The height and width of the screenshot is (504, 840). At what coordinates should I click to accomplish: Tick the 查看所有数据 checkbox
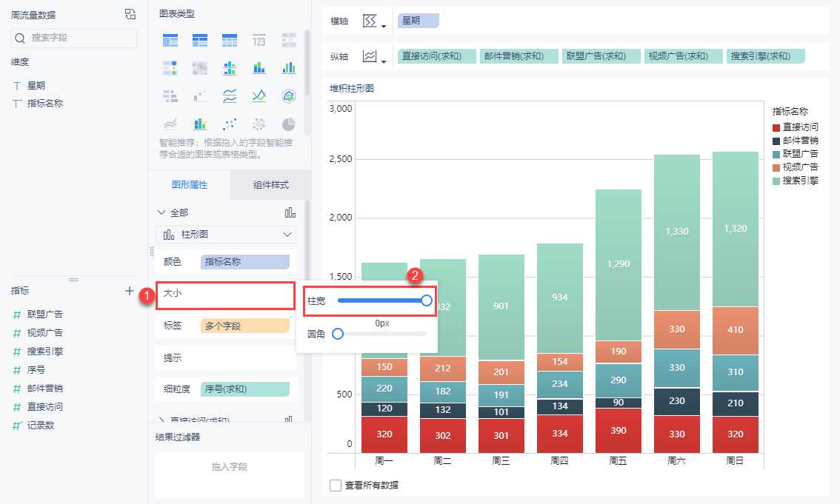coord(336,485)
